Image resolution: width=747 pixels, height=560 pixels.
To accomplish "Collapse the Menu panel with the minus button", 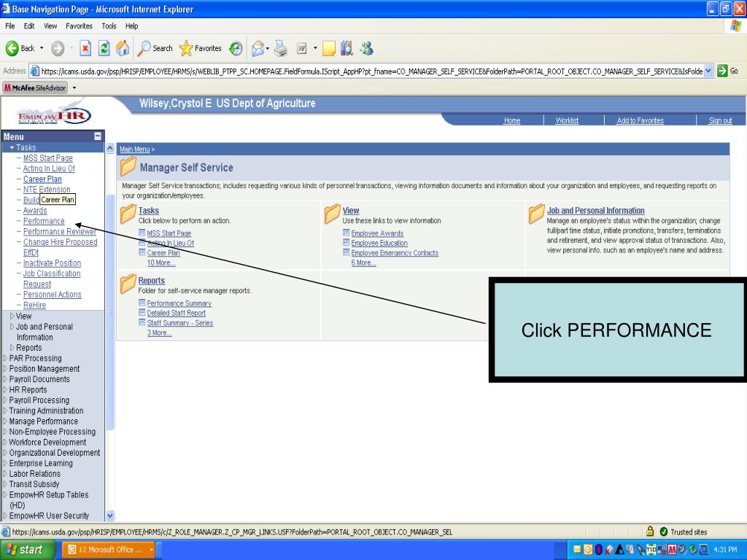I will tap(98, 136).
